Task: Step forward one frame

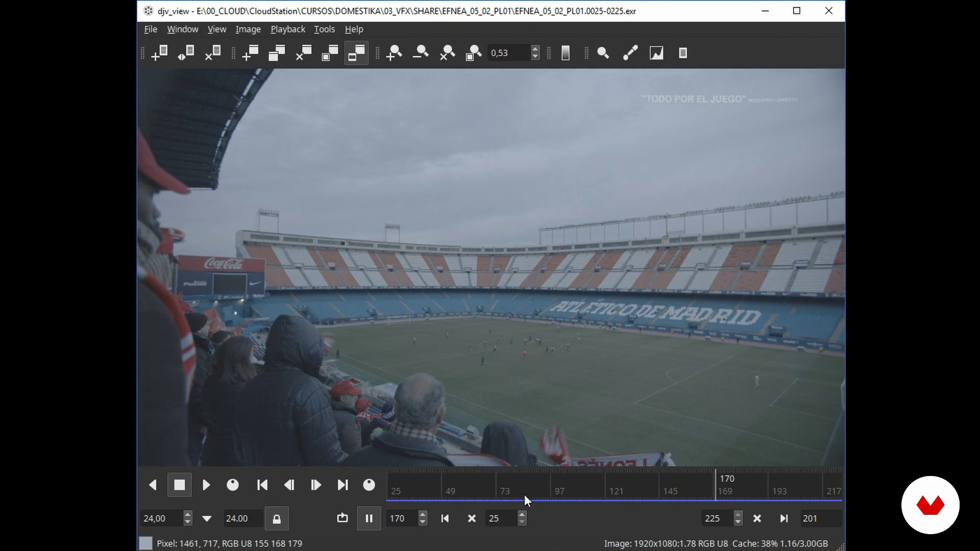Action: coord(316,485)
